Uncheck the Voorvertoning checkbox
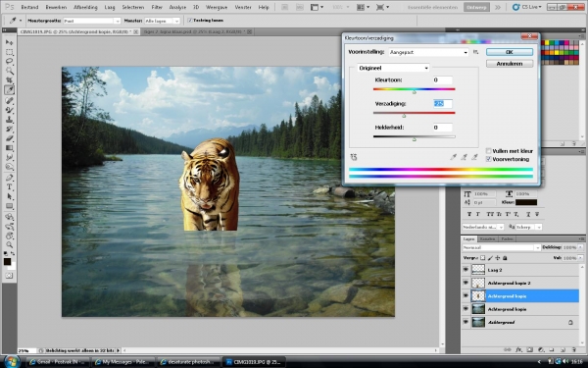 point(489,159)
